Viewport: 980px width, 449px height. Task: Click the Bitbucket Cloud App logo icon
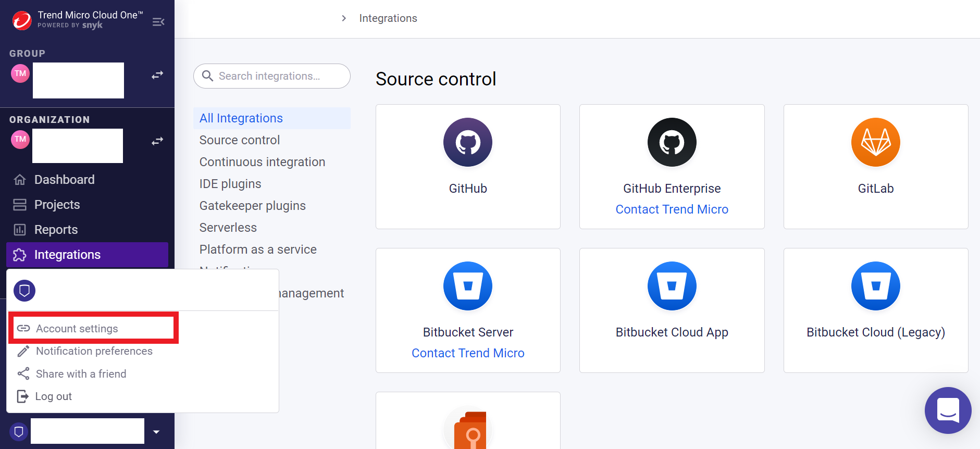672,286
